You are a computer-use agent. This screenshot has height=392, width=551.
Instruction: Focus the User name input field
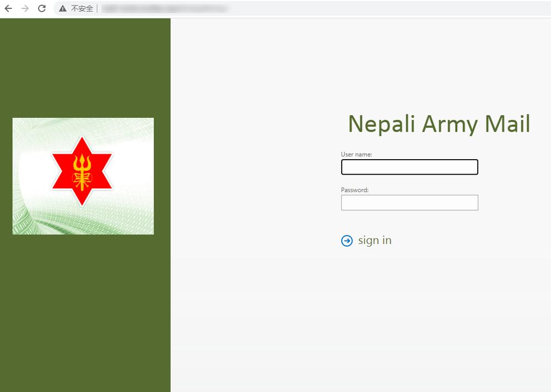click(409, 167)
